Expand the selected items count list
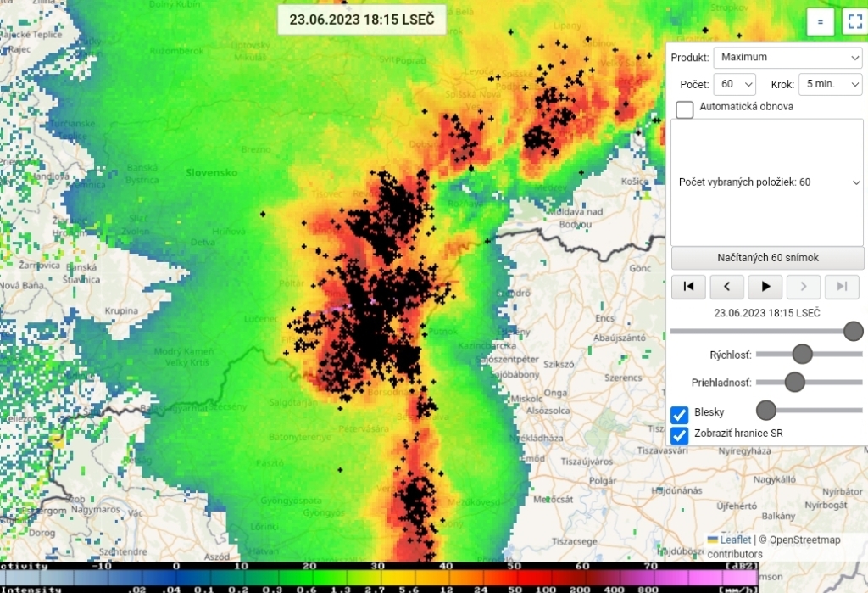868x593 pixels. 767,182
